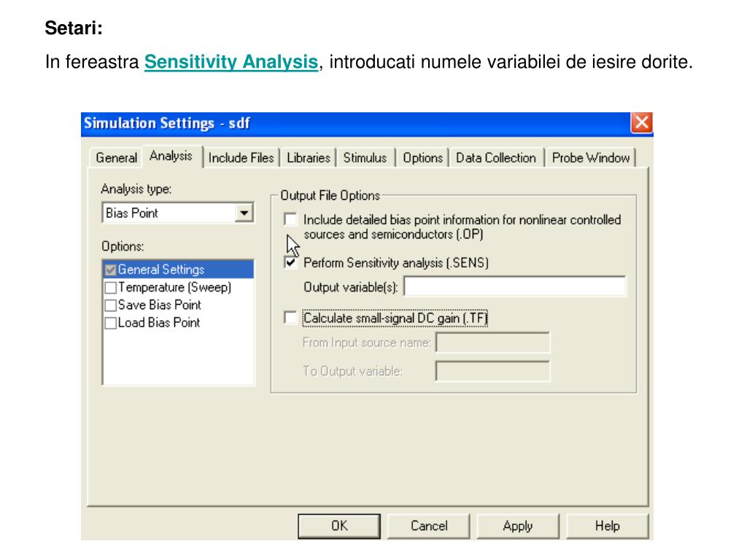This screenshot has height=560, width=747.
Task: Click the To Output variable field
Action: click(x=492, y=371)
